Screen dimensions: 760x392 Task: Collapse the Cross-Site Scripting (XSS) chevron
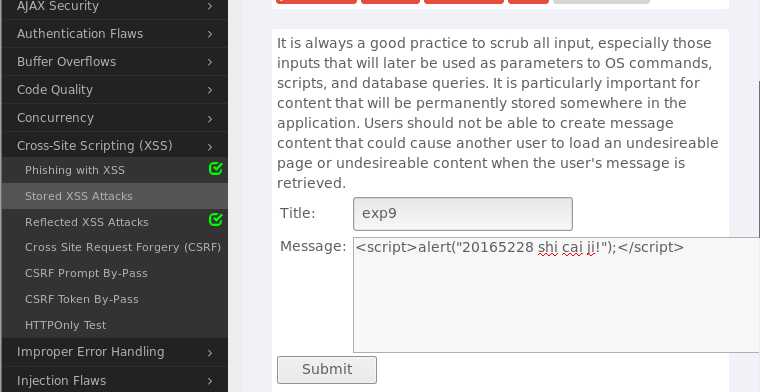click(210, 147)
